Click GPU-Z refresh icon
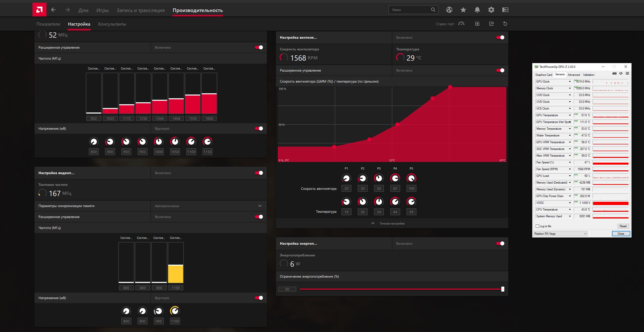 (x=621, y=73)
